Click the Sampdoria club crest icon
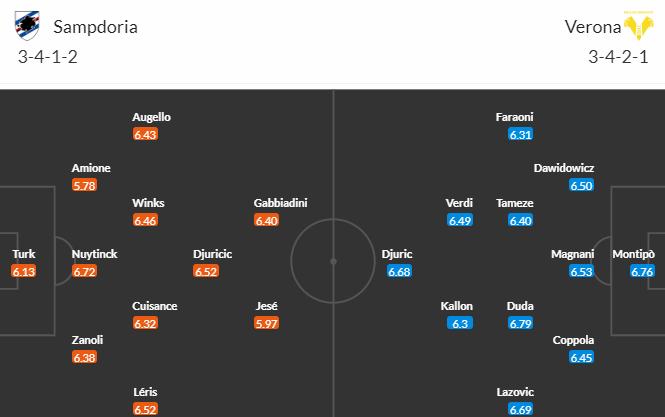665x417 pixels. click(x=27, y=26)
